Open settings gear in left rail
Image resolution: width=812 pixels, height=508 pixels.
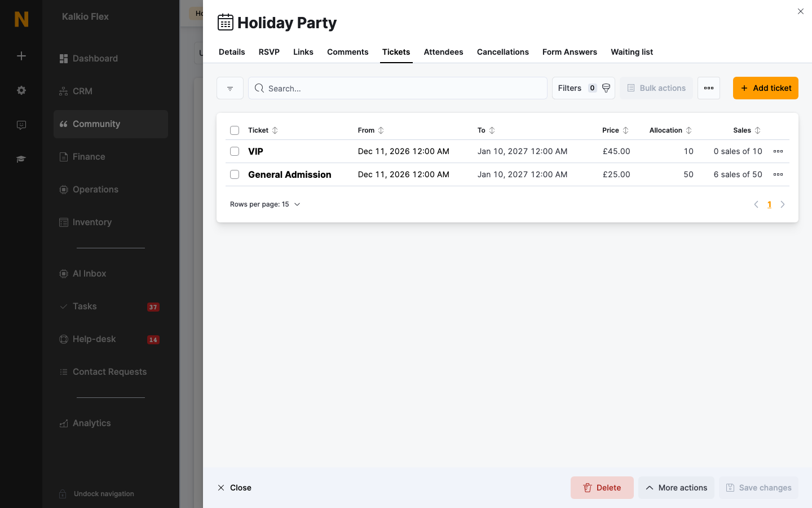coord(21,90)
